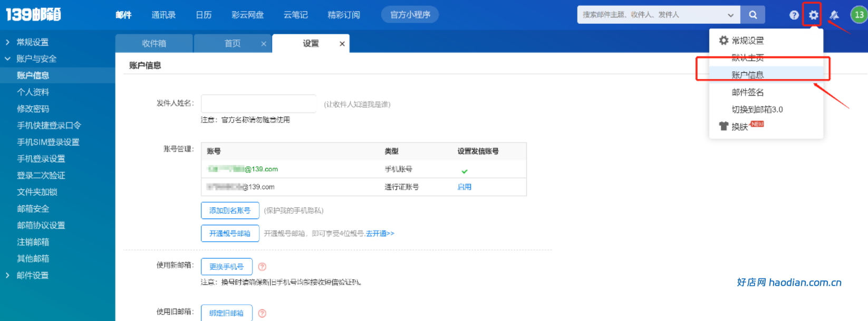The width and height of the screenshot is (868, 321).
Task: Open 日历 in top navigation
Action: point(204,15)
